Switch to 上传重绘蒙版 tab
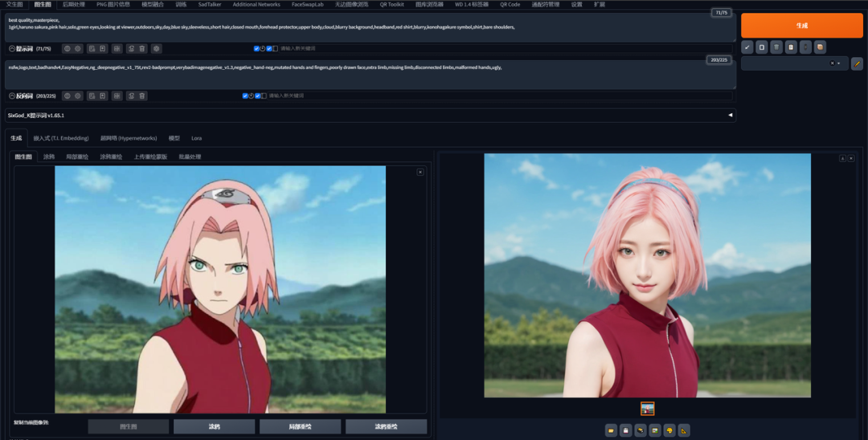 [150, 157]
